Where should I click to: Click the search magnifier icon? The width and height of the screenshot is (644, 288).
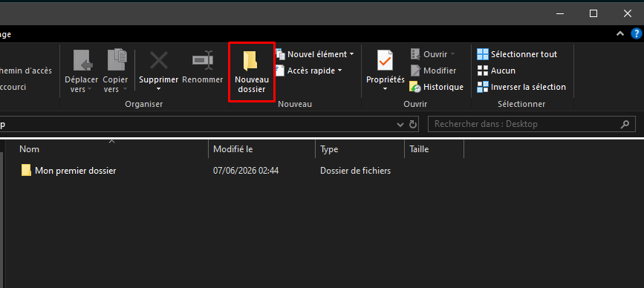(625, 124)
